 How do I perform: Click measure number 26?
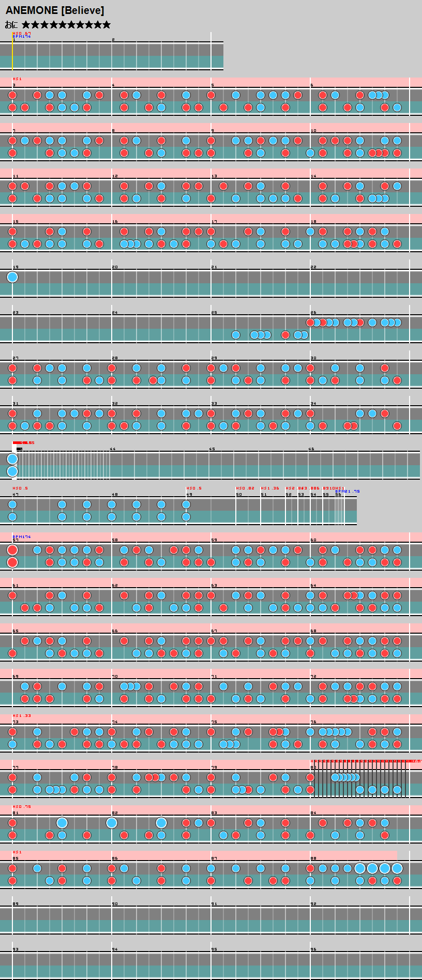(313, 313)
